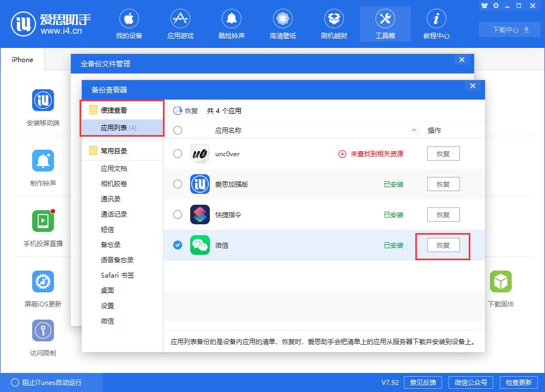Open the 刷机越狱 dropbox icon
Viewport: 545px width, 392px height.
[334, 19]
